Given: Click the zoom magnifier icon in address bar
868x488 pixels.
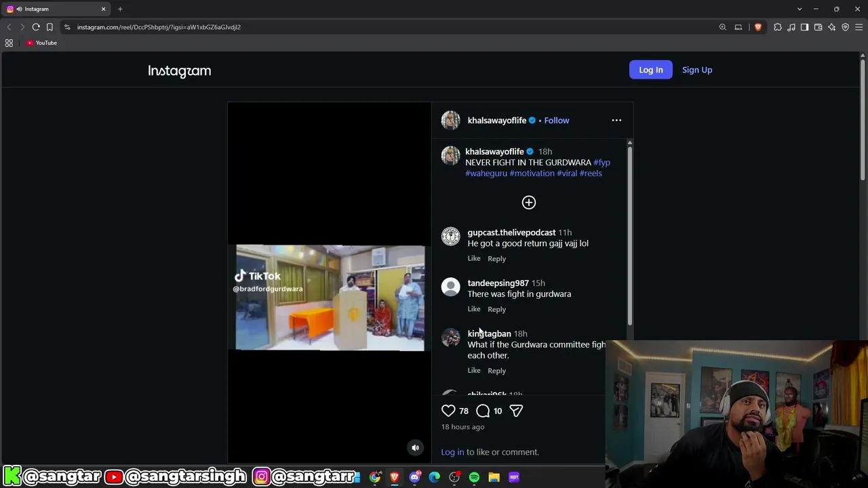Looking at the screenshot, I should (723, 27).
